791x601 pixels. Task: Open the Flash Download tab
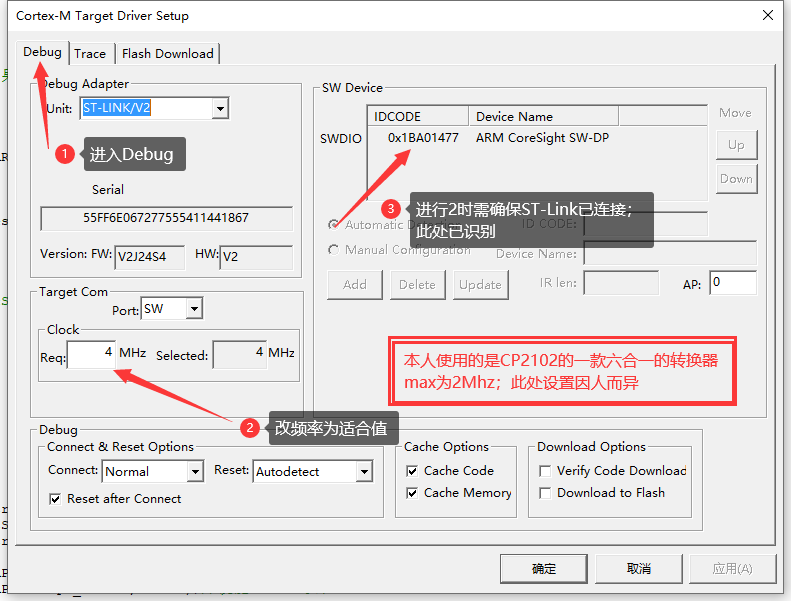point(167,54)
